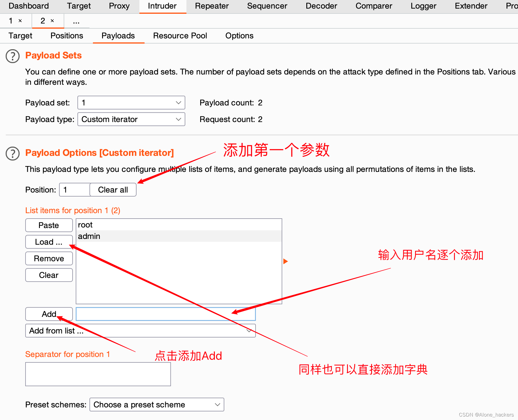
Task: Close Intruder attack tab 2
Action: click(x=52, y=21)
